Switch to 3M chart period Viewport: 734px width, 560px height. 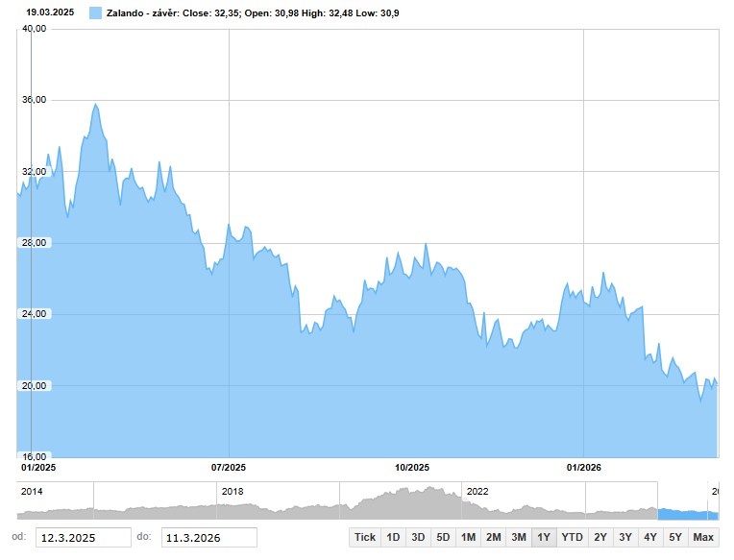[519, 537]
